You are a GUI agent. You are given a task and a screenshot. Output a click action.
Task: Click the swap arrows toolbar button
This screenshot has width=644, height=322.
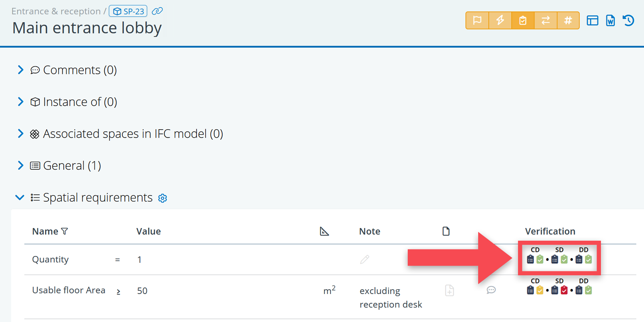(x=545, y=21)
